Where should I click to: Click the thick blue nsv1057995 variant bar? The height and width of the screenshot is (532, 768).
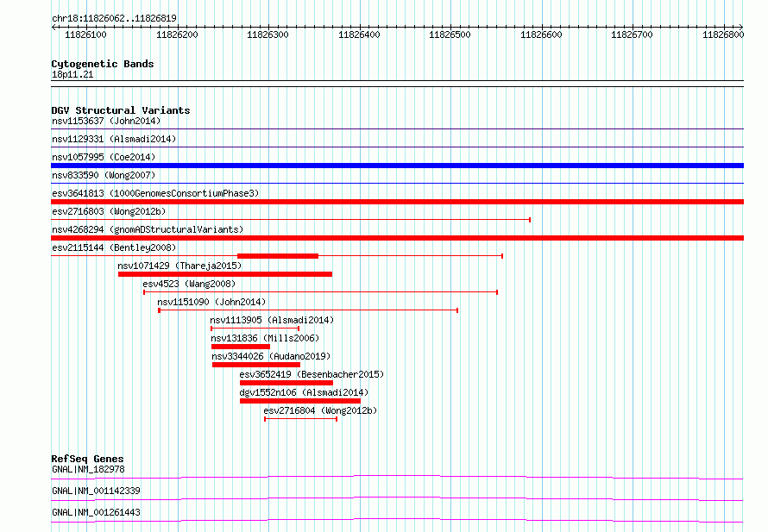click(397, 166)
